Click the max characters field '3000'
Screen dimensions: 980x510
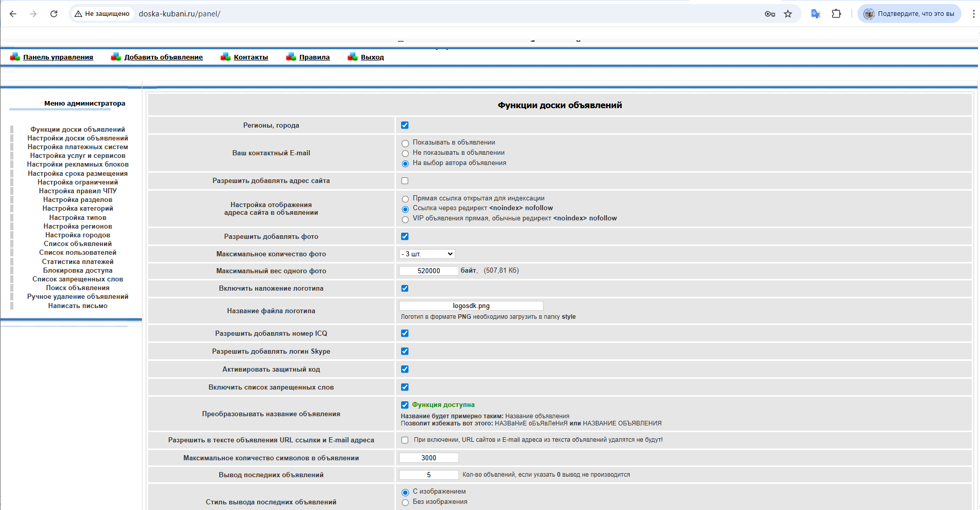[x=429, y=458]
